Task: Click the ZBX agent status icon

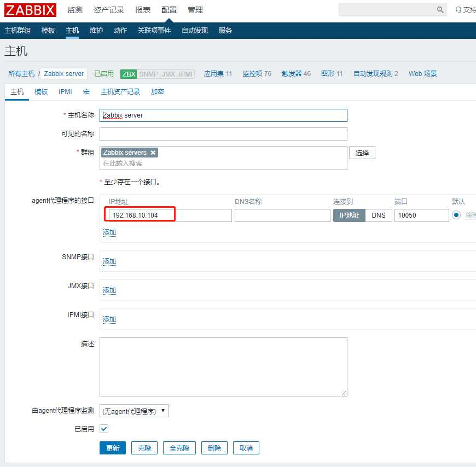Action: click(x=128, y=74)
